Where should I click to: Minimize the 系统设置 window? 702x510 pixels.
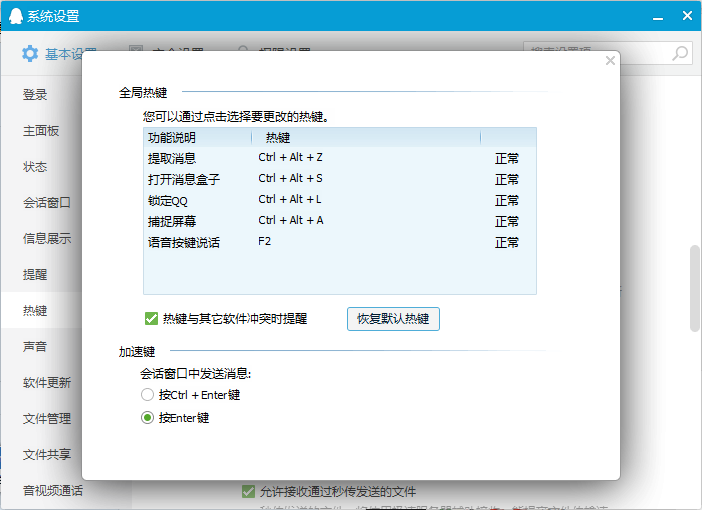coord(658,17)
